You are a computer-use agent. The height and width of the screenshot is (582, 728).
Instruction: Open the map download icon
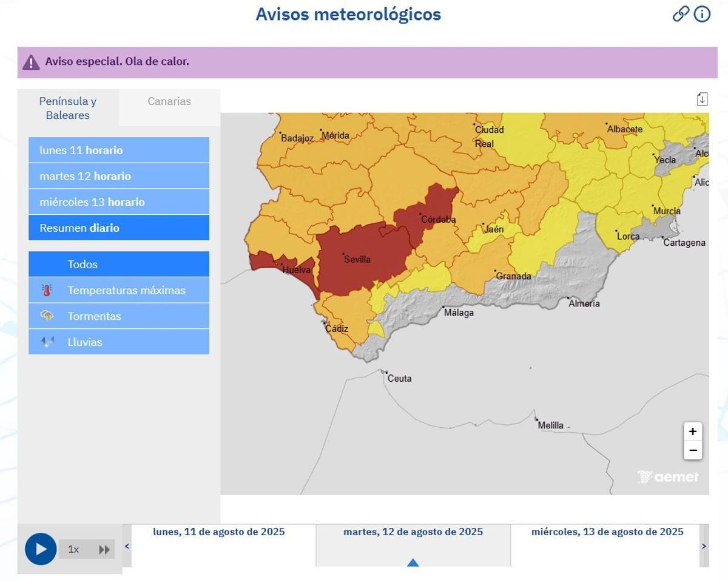701,98
